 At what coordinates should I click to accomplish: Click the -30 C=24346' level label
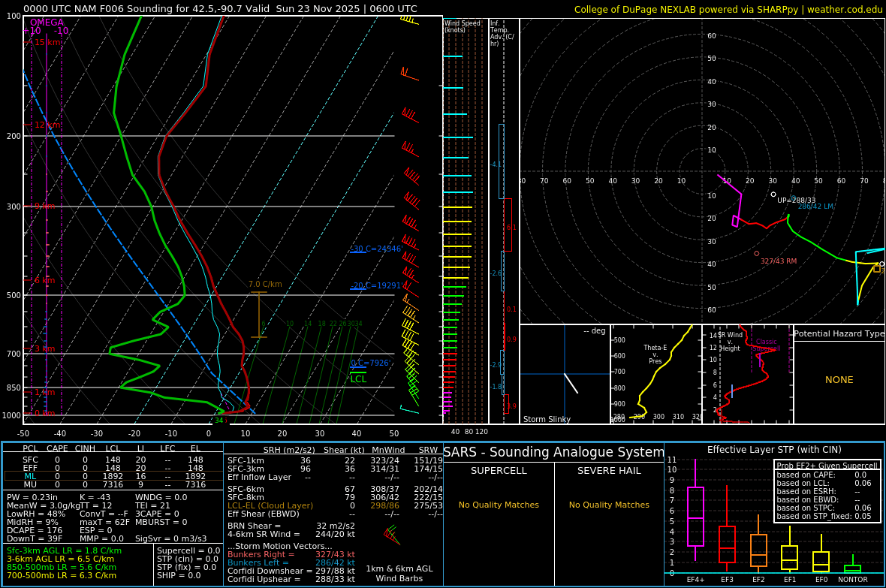pos(376,249)
